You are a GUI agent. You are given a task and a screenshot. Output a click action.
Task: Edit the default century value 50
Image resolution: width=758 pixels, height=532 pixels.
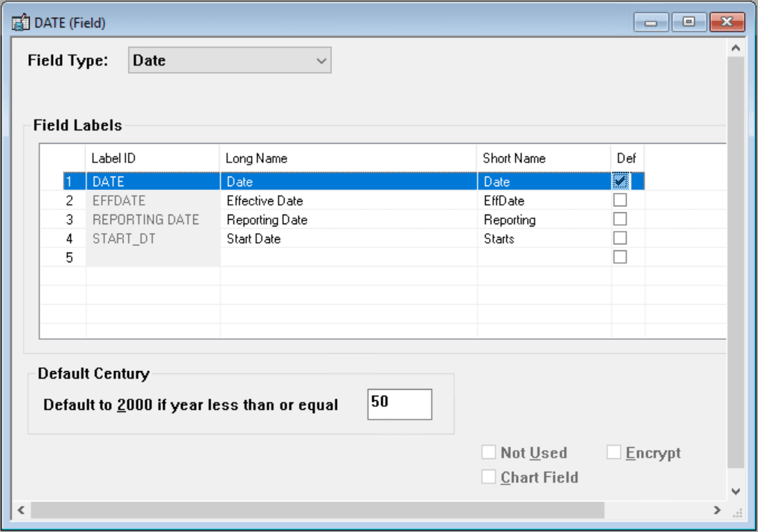399,404
